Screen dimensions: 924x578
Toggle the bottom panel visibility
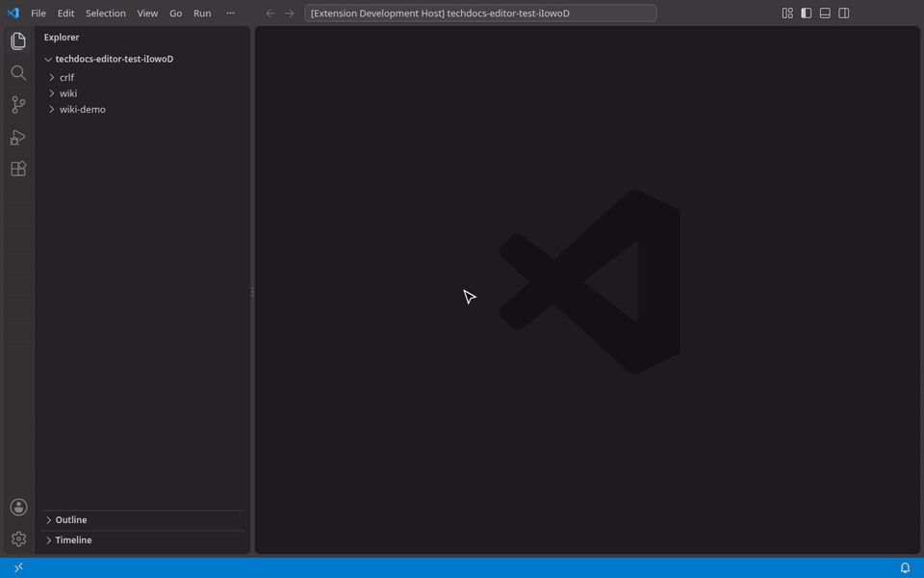point(825,13)
